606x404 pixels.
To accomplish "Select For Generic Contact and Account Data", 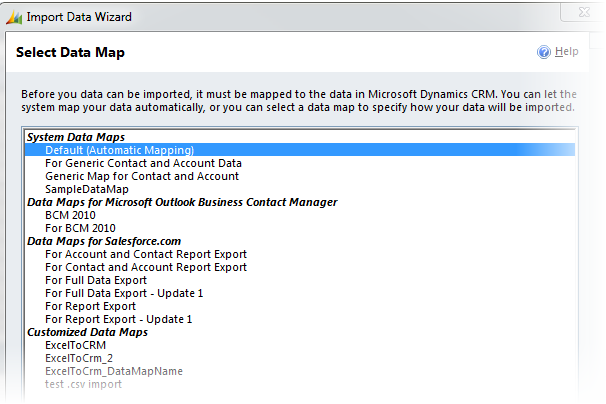I will point(143,163).
